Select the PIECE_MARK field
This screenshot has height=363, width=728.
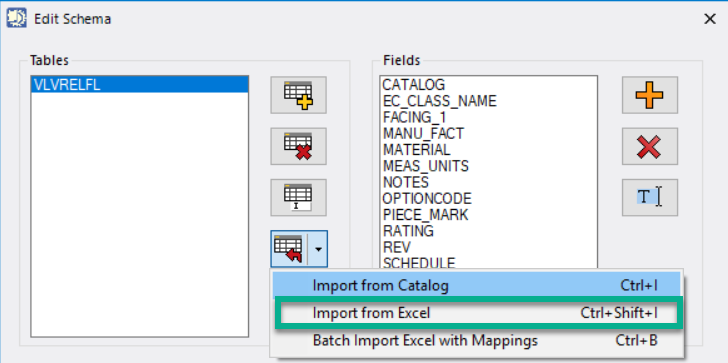click(425, 215)
